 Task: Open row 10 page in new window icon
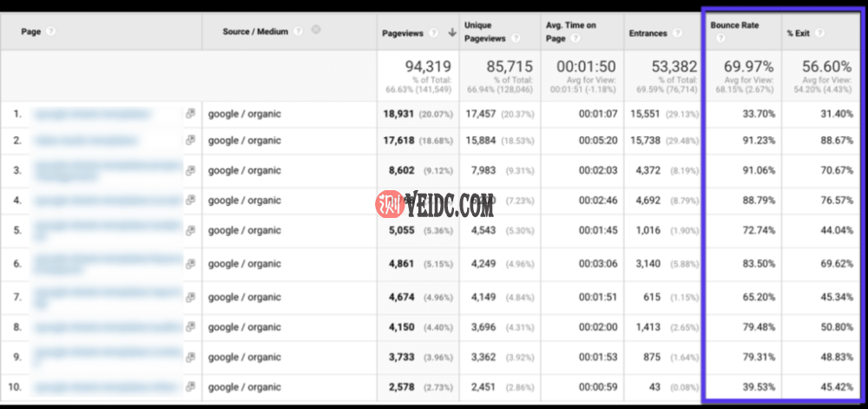[190, 386]
